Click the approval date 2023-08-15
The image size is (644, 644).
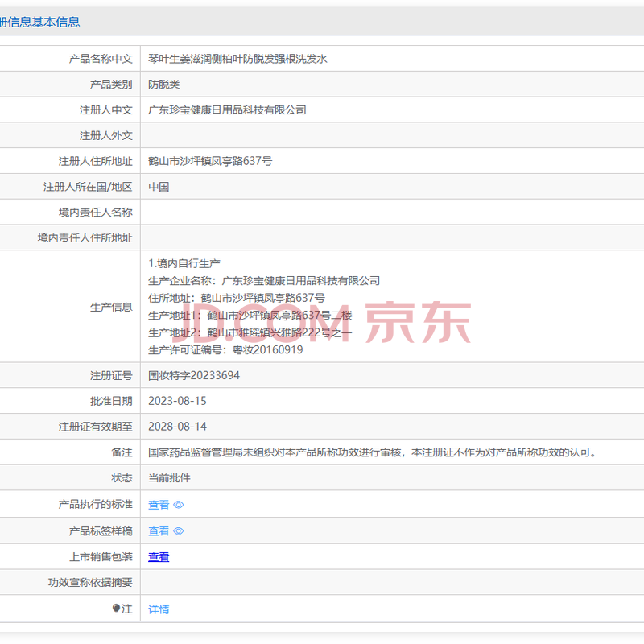click(x=177, y=401)
